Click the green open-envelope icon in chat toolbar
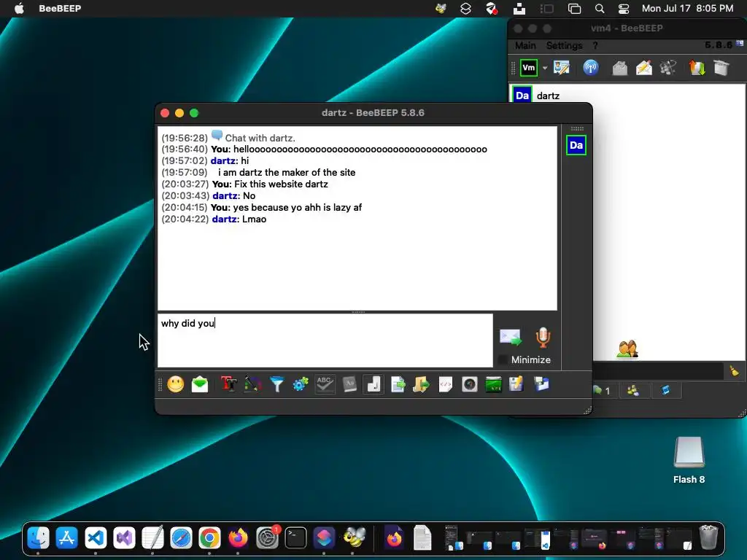 200,384
